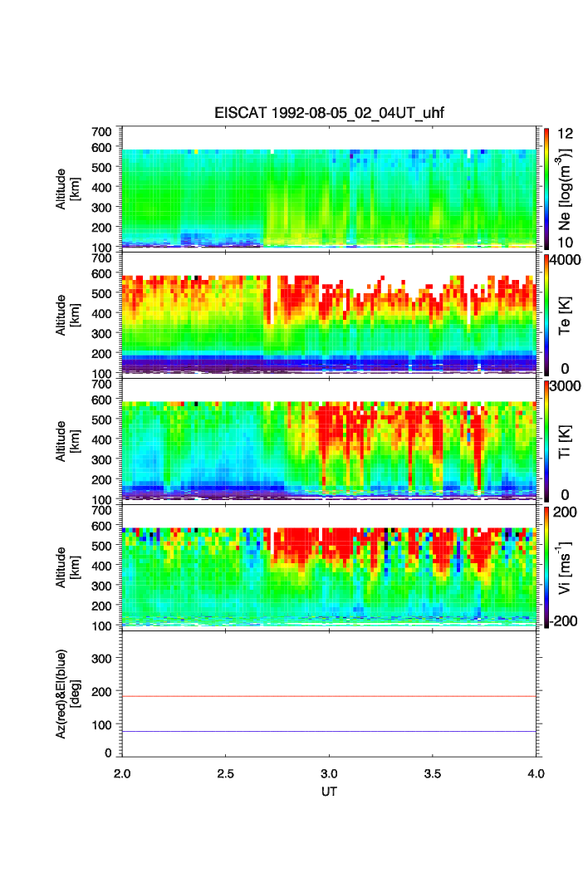
Task: Click the UT x-axis label
Action: (329, 791)
